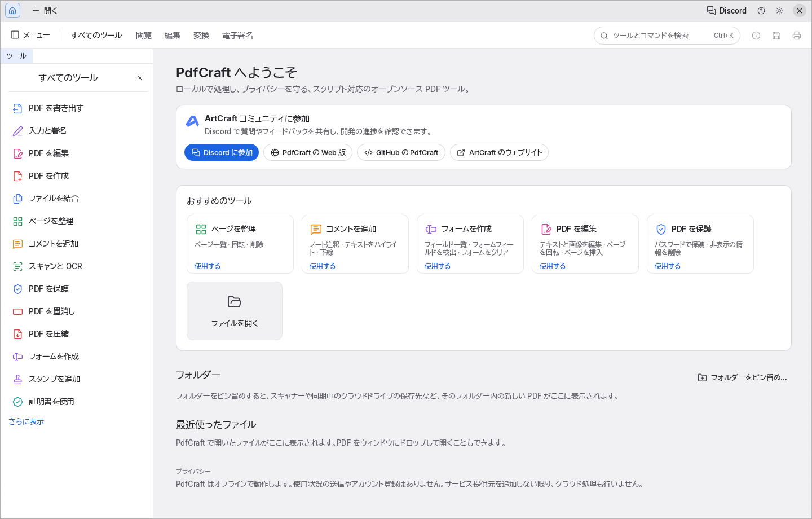Image resolution: width=812 pixels, height=519 pixels.
Task: Toggle the メニュー sidebar panel button
Action: pos(30,35)
